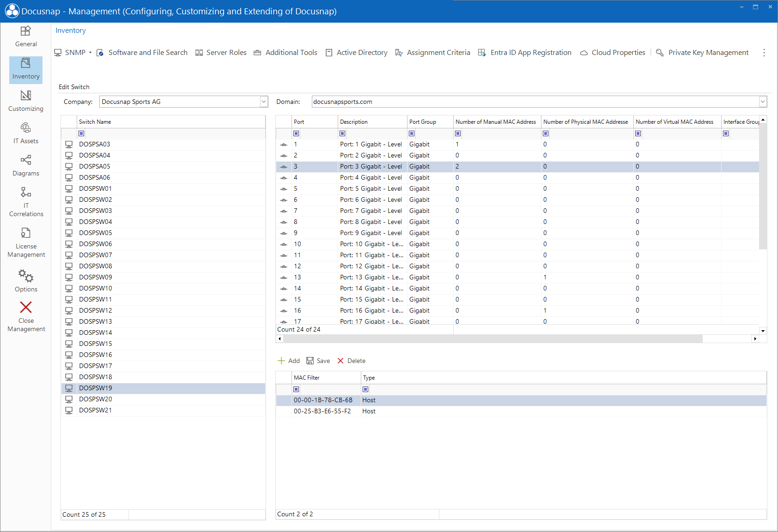Click the port icon in row 1
This screenshot has width=778, height=532.
[284, 145]
